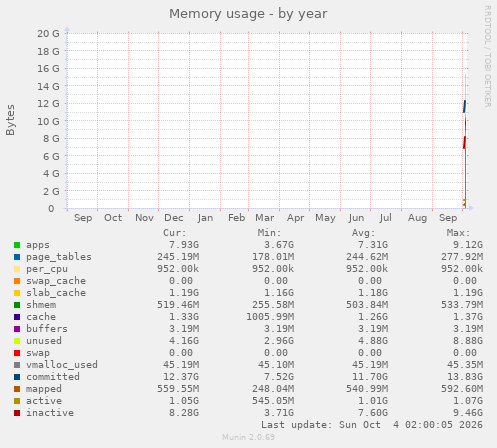Click the mapped brown legend swatch
This screenshot has height=448, width=497.
click(17, 389)
